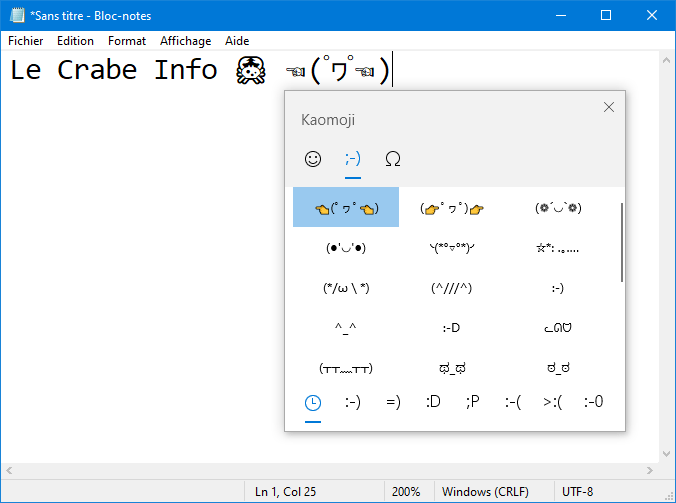Minimize the Bloc-notes window
This screenshot has height=503, width=676.
click(x=561, y=16)
